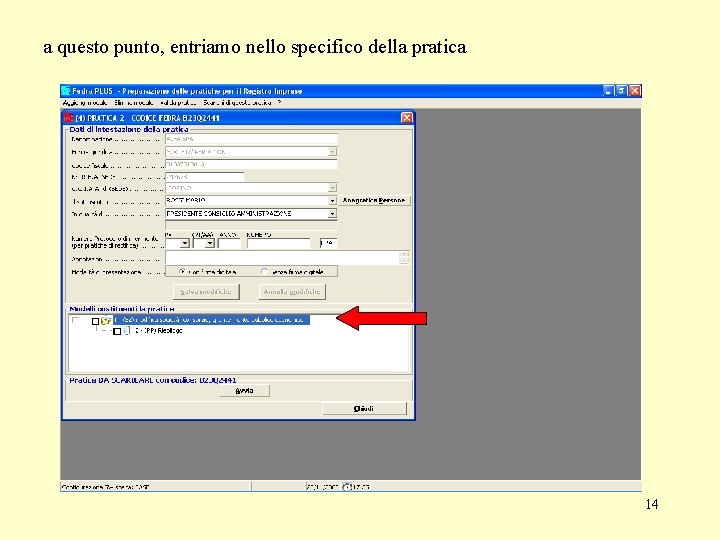Tick the small checkbox at the models list corner

(x=75, y=320)
